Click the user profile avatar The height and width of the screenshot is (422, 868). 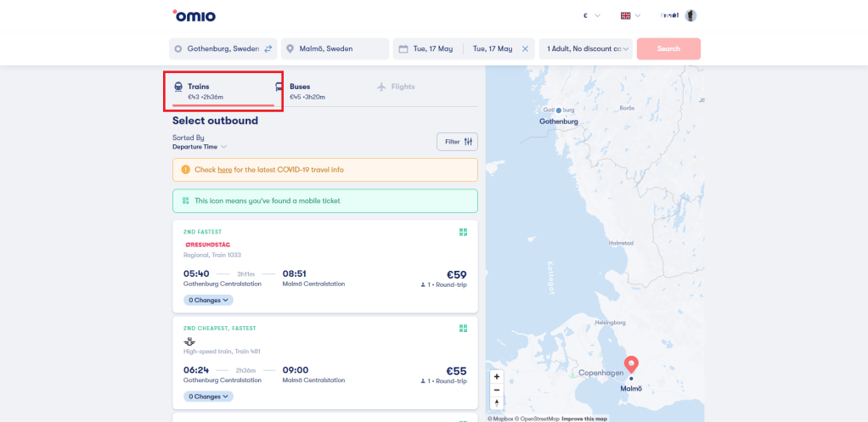tap(691, 15)
